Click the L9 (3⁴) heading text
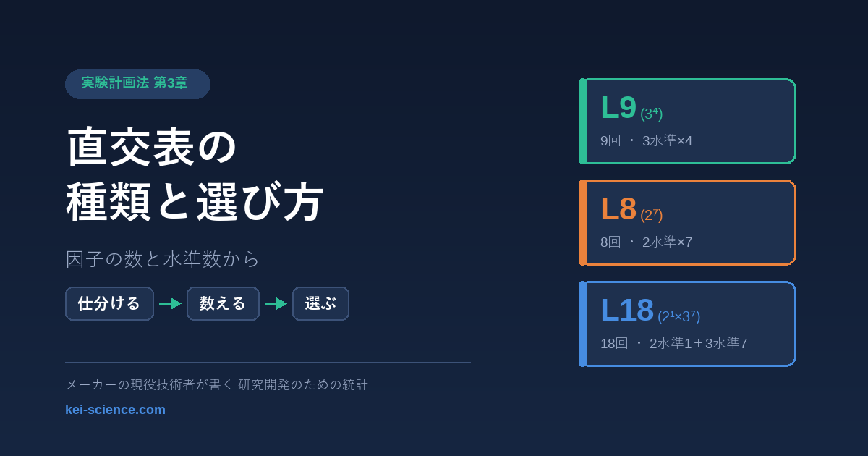The image size is (868, 456). pyautogui.click(x=631, y=109)
